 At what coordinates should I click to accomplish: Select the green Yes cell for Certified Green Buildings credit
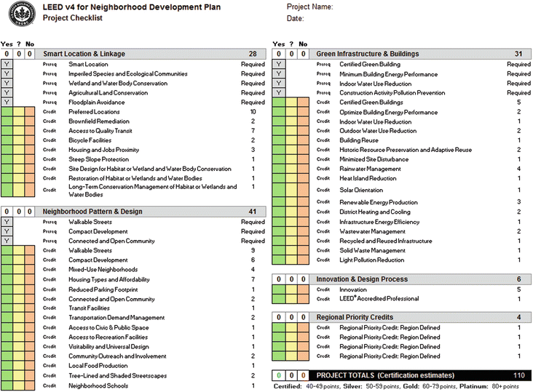click(x=279, y=102)
